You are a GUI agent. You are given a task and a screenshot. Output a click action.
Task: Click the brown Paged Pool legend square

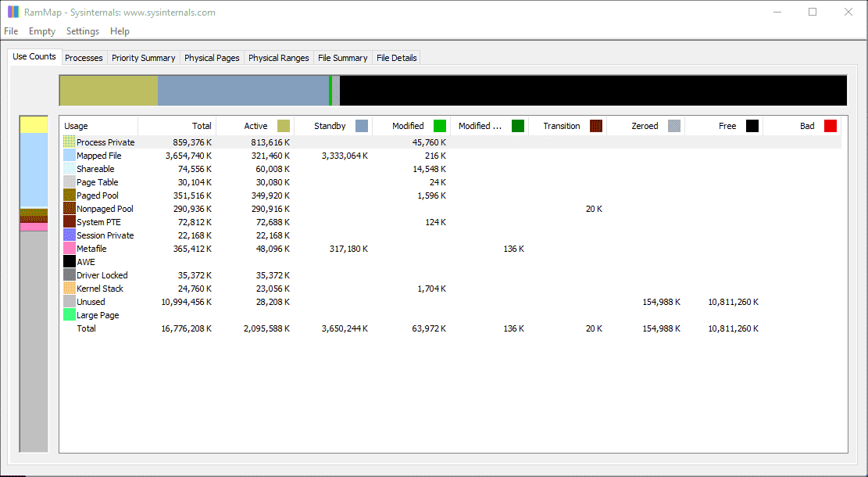(68, 195)
